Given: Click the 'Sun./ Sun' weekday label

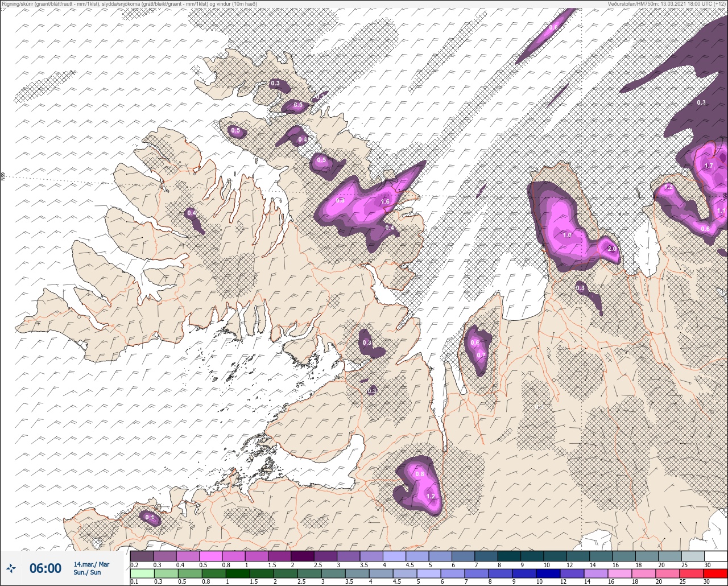Looking at the screenshot, I should pyautogui.click(x=88, y=572).
